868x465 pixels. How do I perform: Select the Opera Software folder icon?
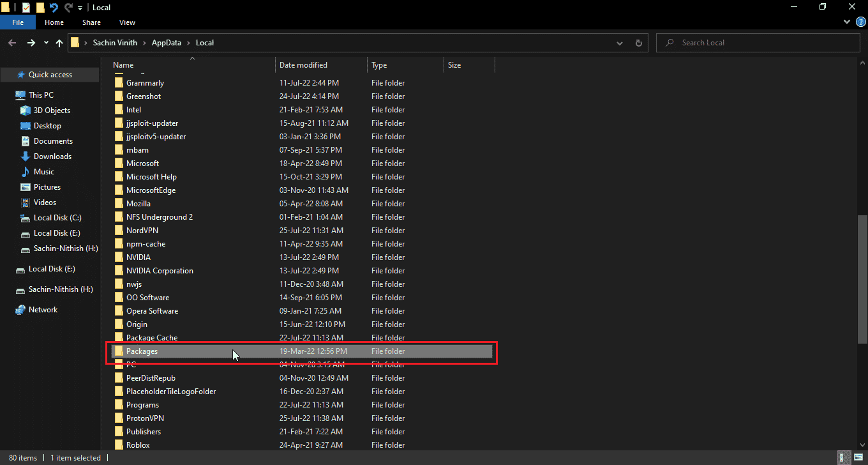118,311
